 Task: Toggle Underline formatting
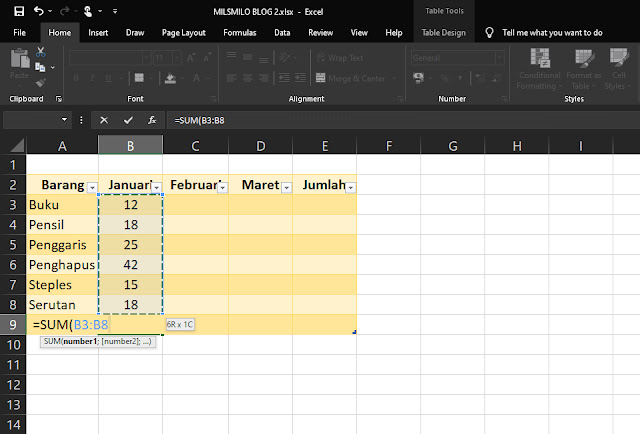tap(108, 78)
